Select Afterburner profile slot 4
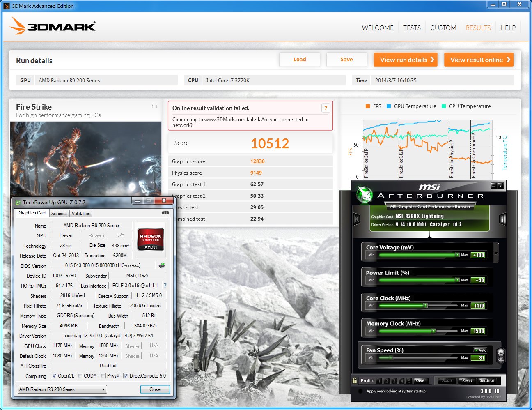Screen dimensions: 532x410 (x=401, y=381)
